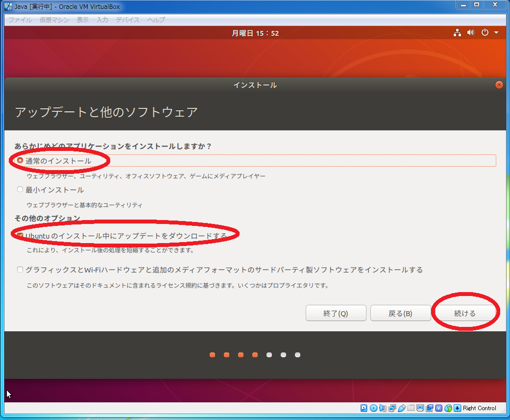Click the VirtualBox icon in the title bar
The height and width of the screenshot is (420, 510).
(x=8, y=6)
